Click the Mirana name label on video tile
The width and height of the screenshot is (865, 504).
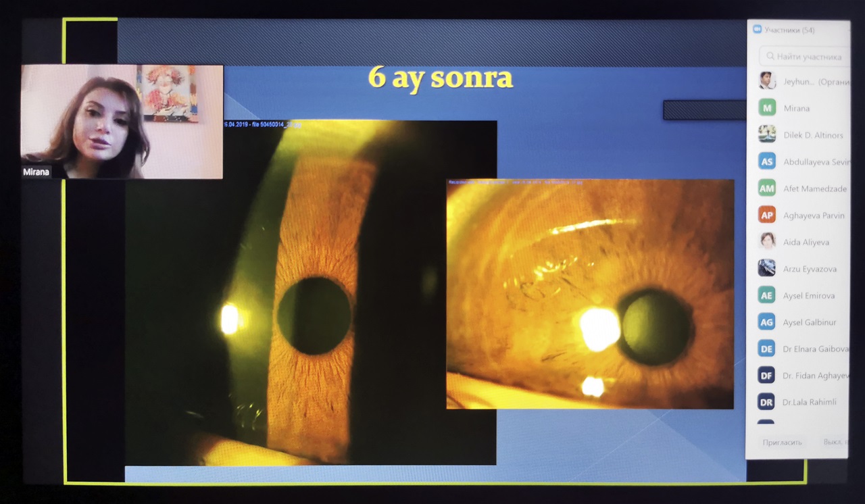coord(36,172)
